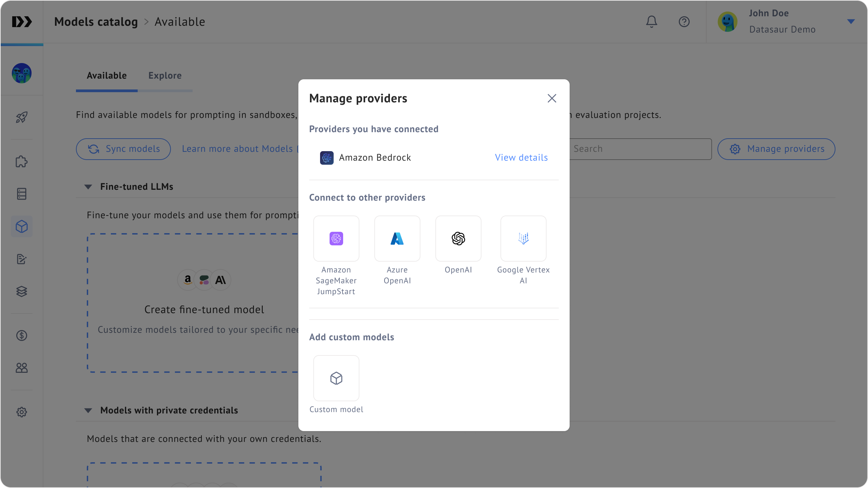Viewport: 868px width, 488px height.
Task: Click Models catalog breadcrumb
Action: point(96,22)
